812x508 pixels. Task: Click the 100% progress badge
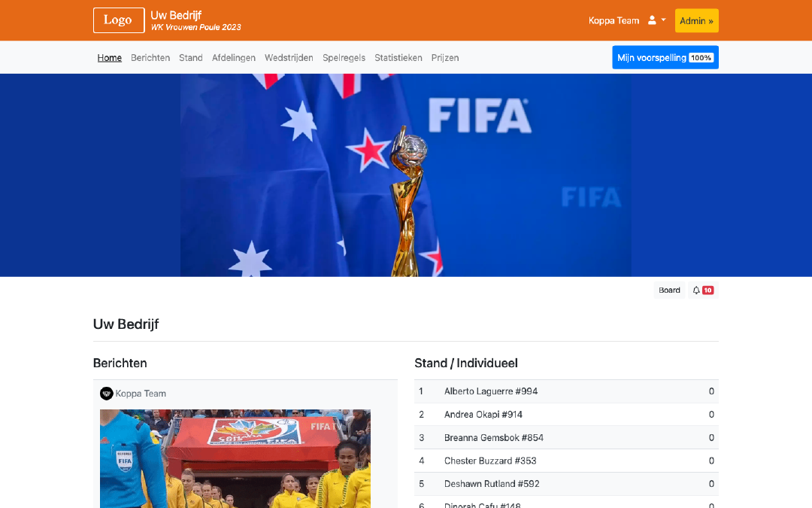pos(701,57)
